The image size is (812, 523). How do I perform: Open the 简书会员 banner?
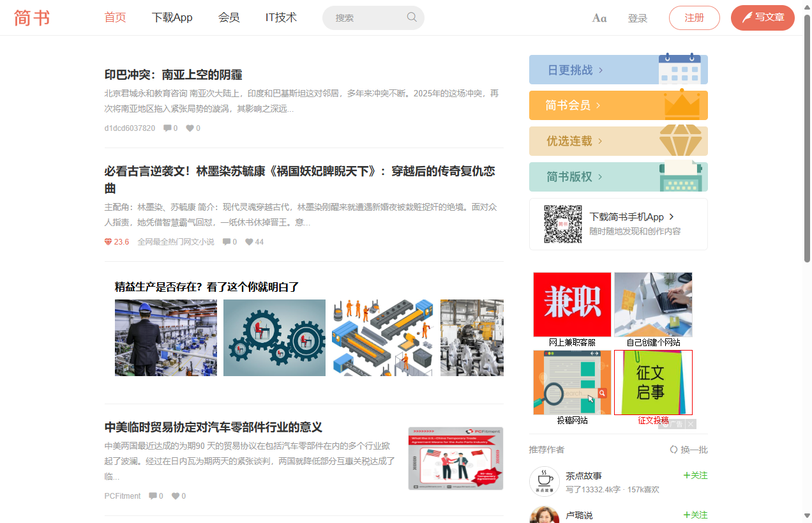[618, 105]
